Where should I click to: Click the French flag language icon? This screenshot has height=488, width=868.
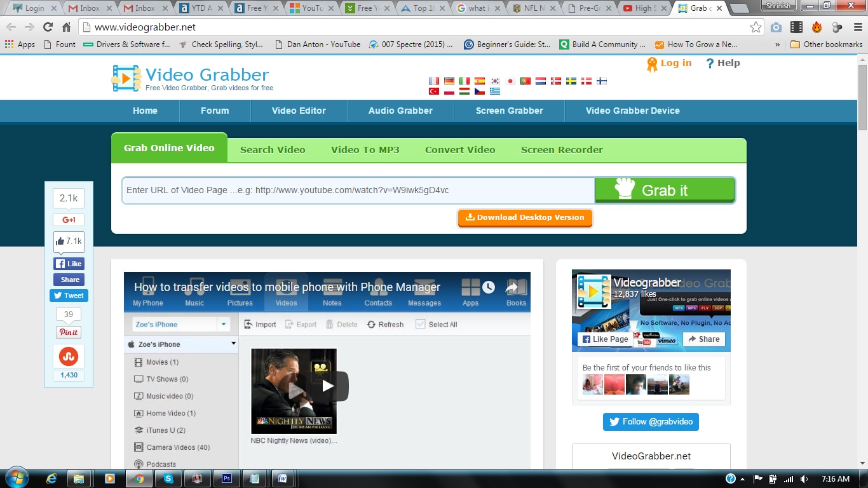(x=434, y=81)
